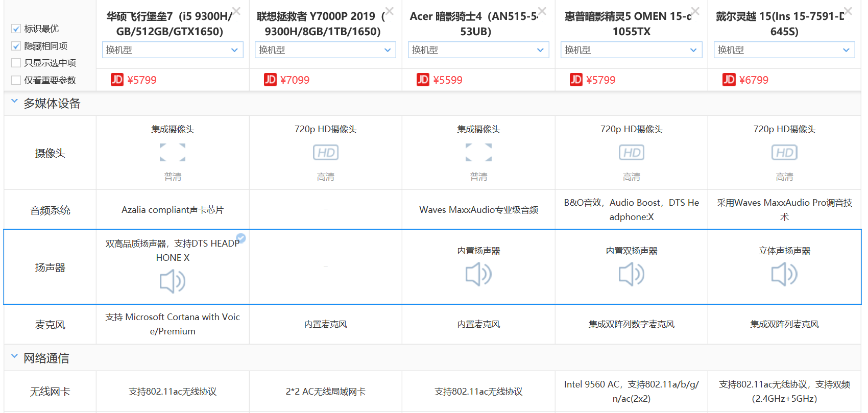
Task: Open 换机型 dropdown under 华硕飞行堡垒7
Action: coord(173,50)
